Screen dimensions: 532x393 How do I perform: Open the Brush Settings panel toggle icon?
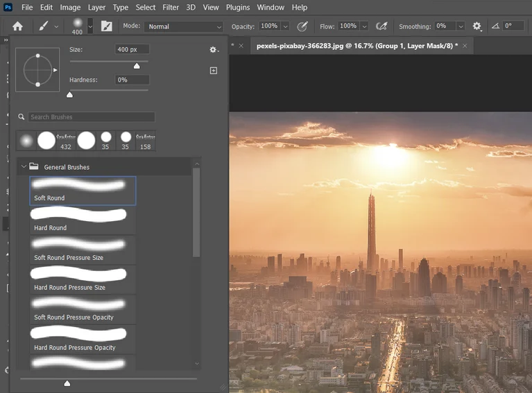pyautogui.click(x=106, y=26)
